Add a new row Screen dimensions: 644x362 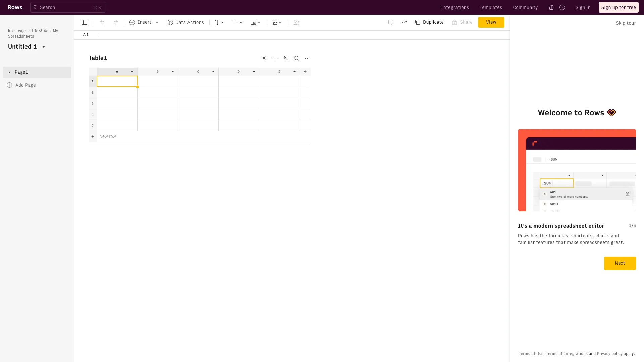click(x=200, y=137)
